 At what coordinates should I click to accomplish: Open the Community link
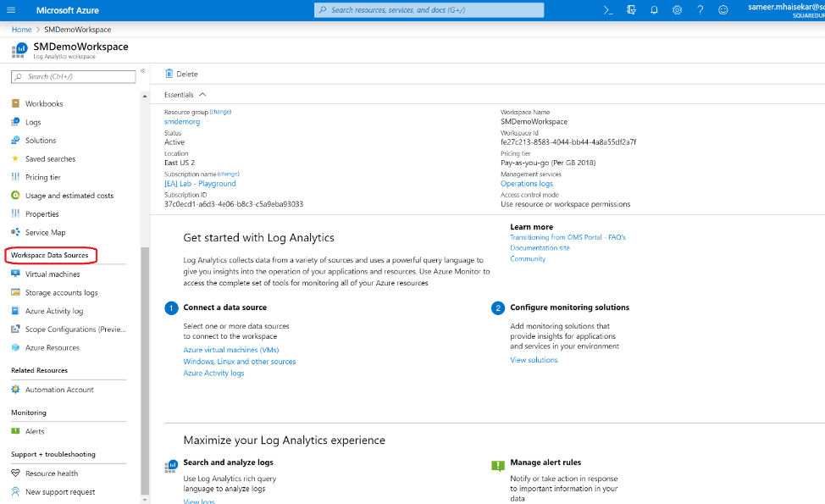point(528,259)
